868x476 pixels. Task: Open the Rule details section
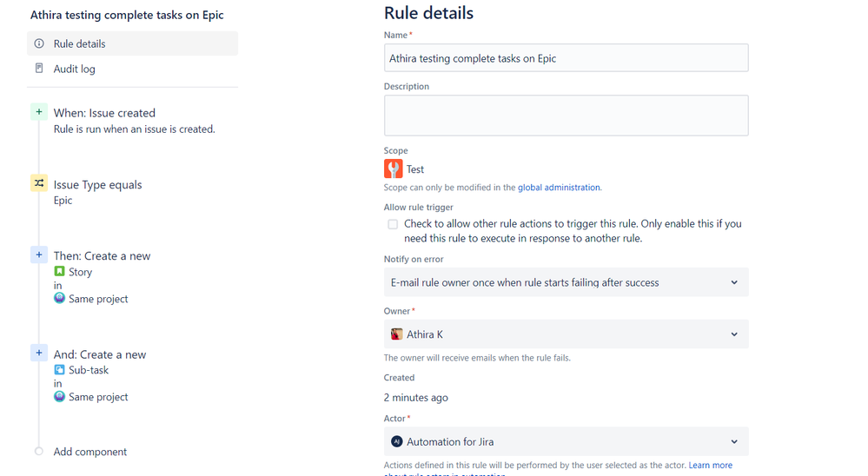pyautogui.click(x=80, y=43)
